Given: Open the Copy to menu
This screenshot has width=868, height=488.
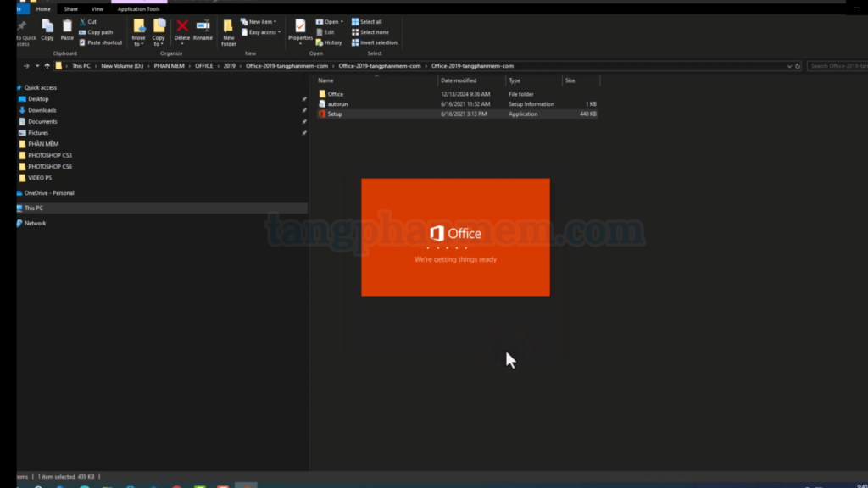Looking at the screenshot, I should click(159, 32).
